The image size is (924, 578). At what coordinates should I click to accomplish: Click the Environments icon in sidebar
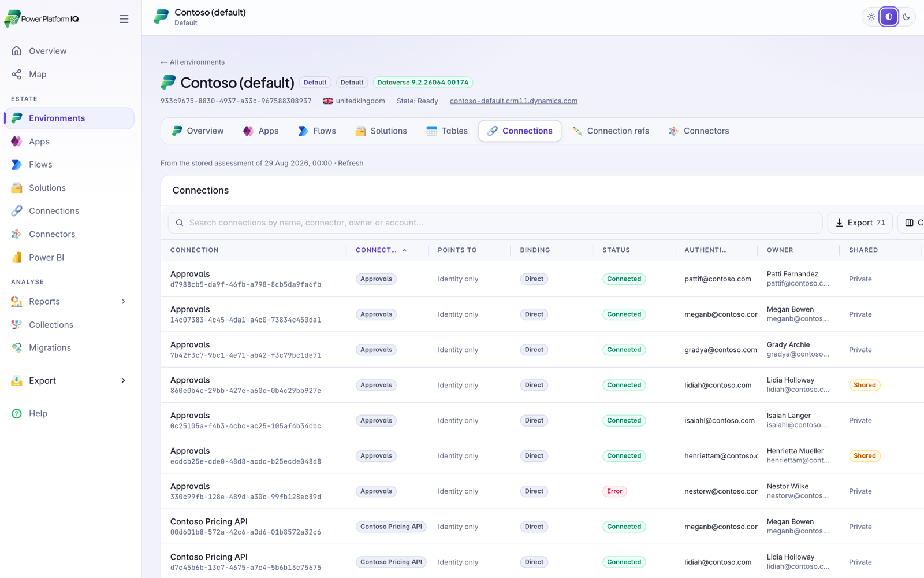[x=17, y=118]
